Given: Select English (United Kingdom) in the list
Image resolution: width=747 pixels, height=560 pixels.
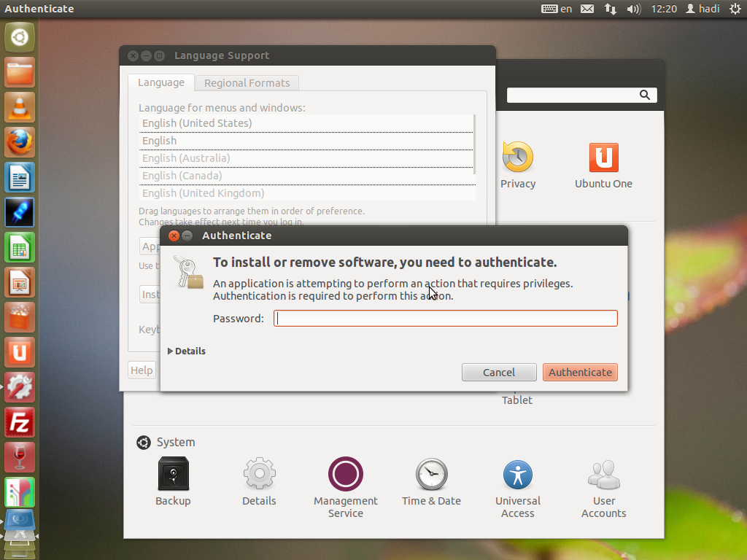Looking at the screenshot, I should [307, 192].
